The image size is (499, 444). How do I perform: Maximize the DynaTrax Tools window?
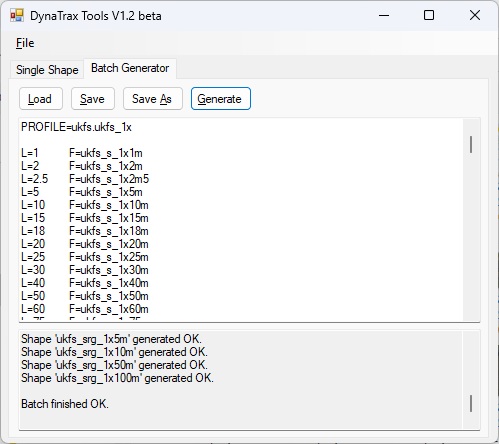pos(429,15)
